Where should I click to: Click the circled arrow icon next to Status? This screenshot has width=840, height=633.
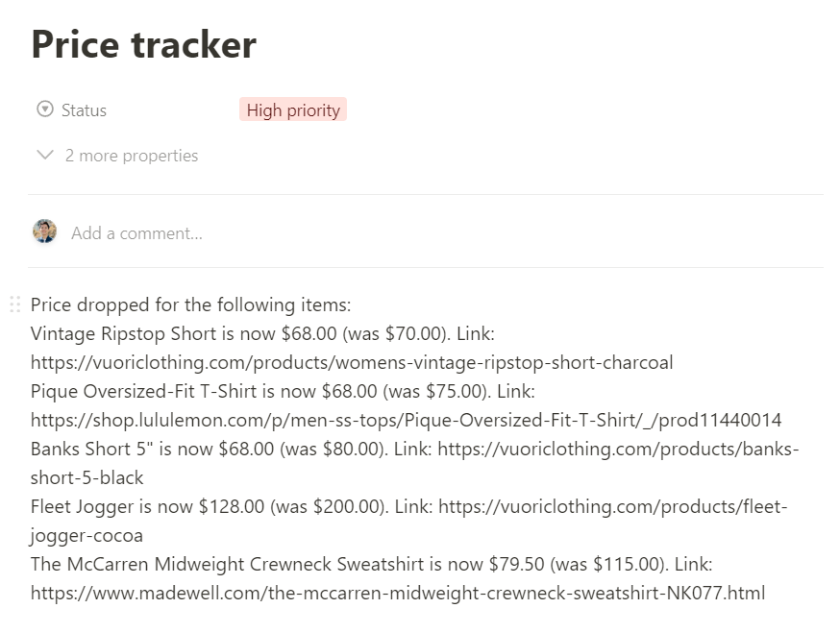tap(44, 110)
